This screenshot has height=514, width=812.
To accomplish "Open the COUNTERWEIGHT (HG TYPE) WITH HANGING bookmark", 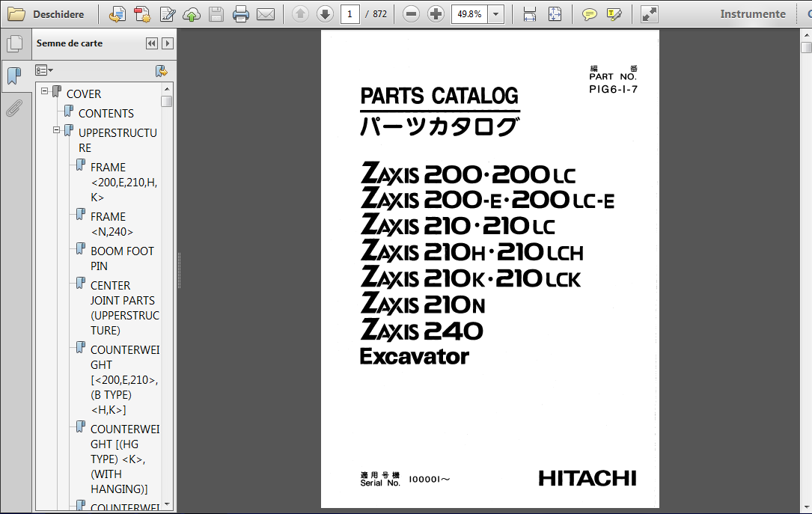I will coord(125,459).
